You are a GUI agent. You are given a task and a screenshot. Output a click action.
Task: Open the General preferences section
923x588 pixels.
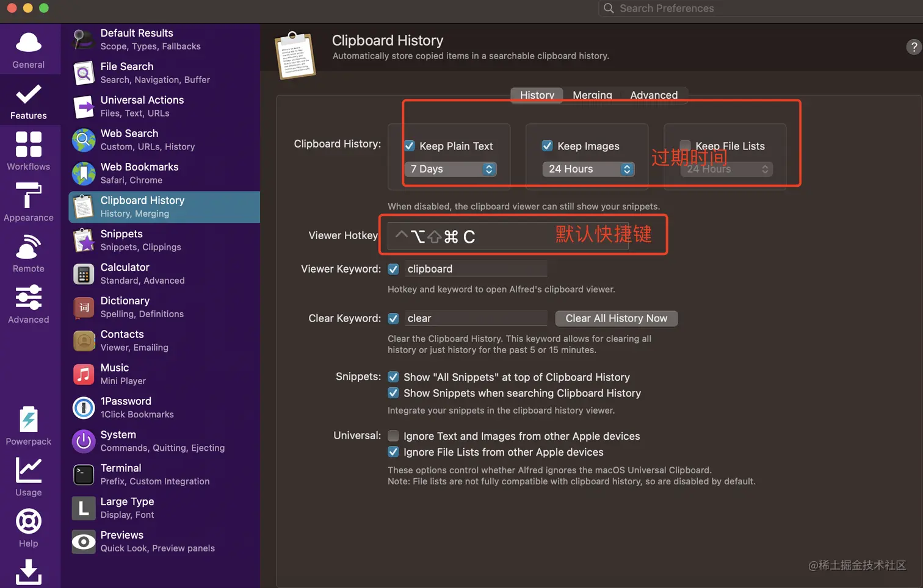click(x=29, y=49)
